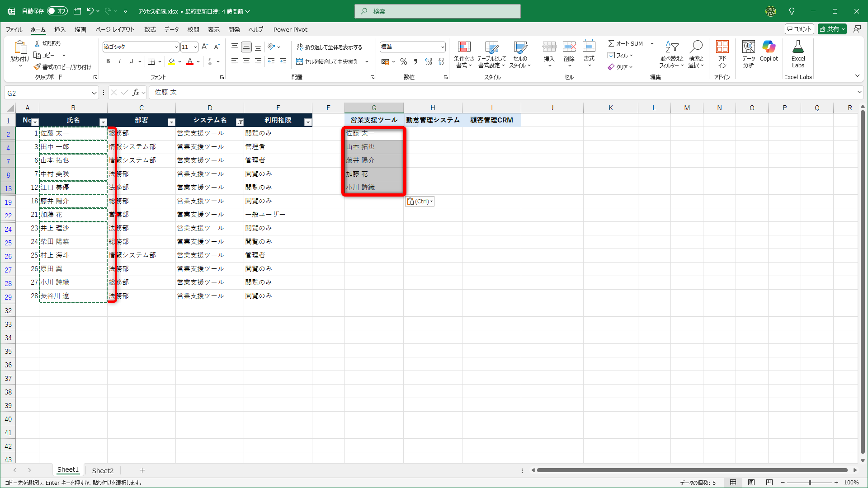
Task: Click the Excel Labs flask icon
Action: point(798,47)
